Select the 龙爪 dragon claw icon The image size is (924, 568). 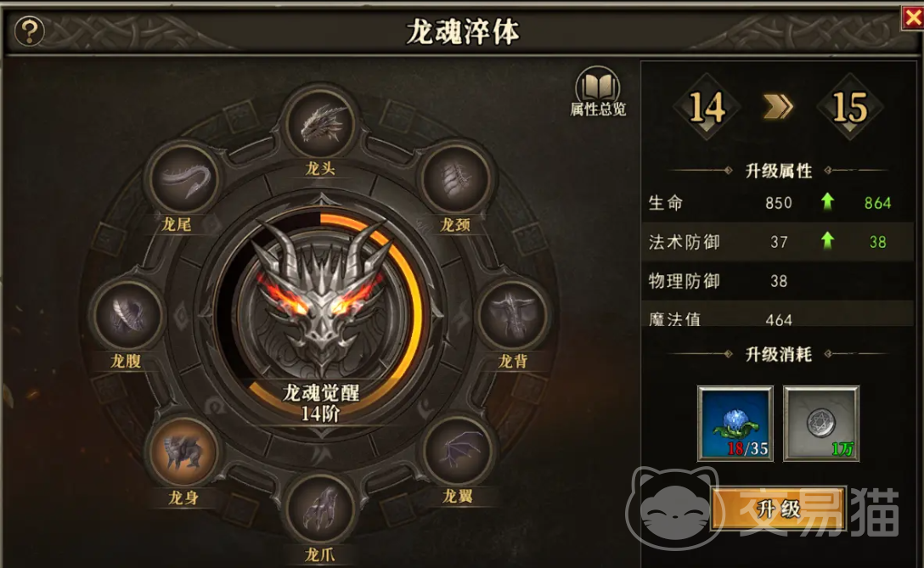320,508
